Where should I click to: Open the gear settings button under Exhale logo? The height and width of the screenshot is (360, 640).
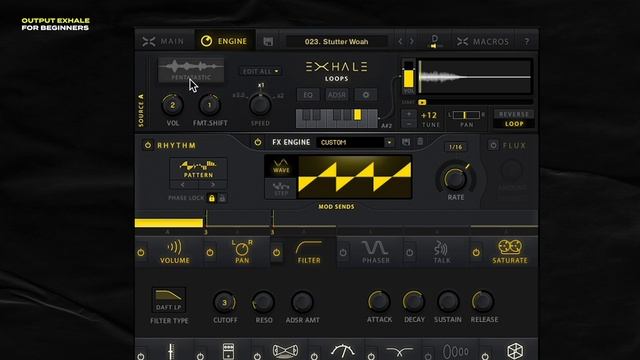coord(366,95)
